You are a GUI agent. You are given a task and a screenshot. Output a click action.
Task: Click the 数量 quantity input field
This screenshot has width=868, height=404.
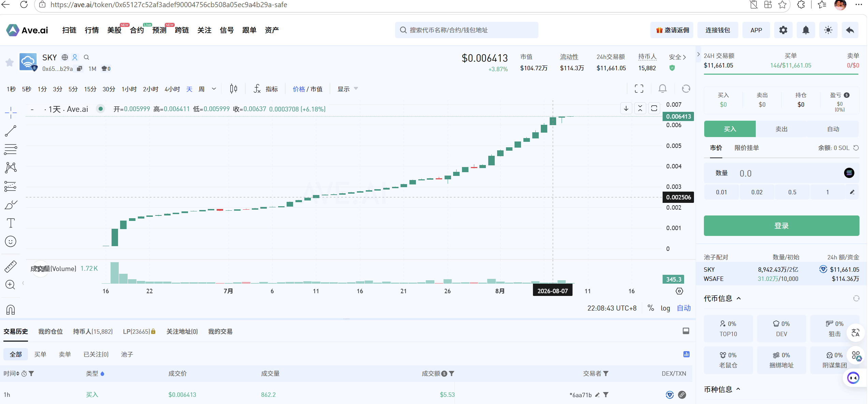click(x=781, y=173)
